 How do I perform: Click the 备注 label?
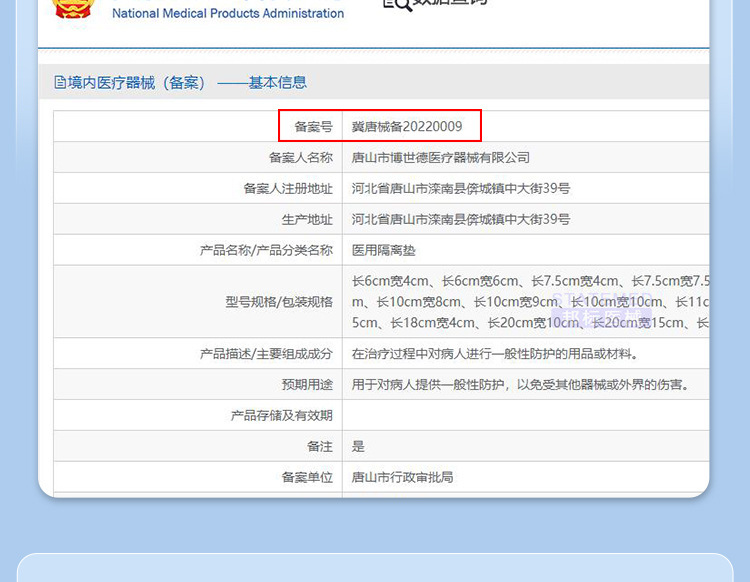320,446
